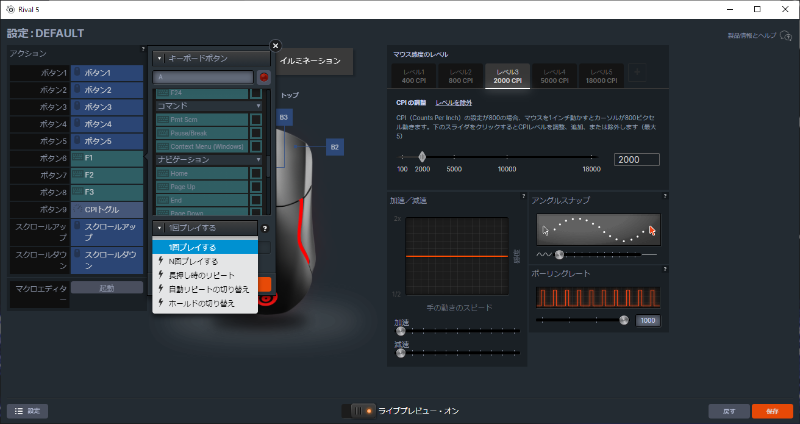The image size is (800, 424).
Task: Click the B3 label on the mouse diagram
Action: pyautogui.click(x=284, y=117)
